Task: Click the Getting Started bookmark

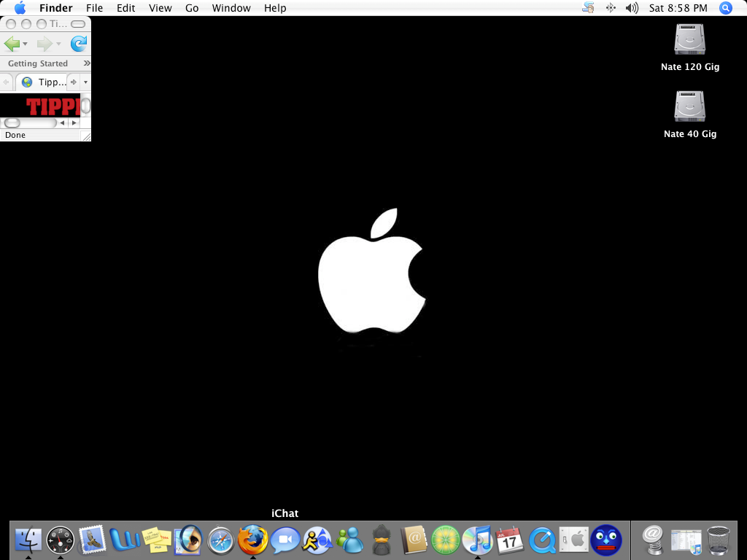Action: point(38,63)
